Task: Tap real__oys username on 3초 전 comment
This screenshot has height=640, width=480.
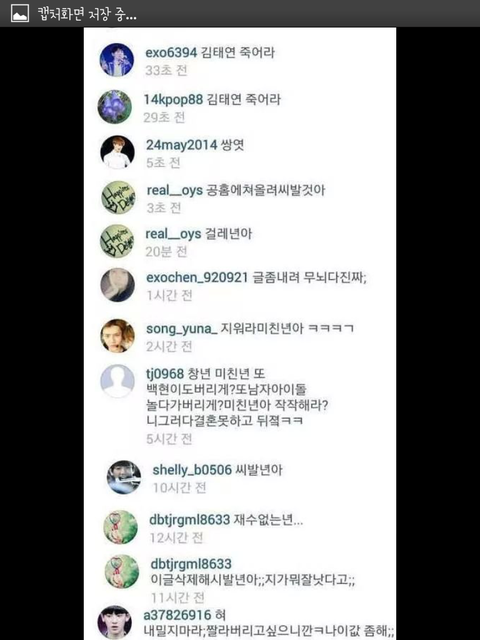Action: [x=175, y=191]
